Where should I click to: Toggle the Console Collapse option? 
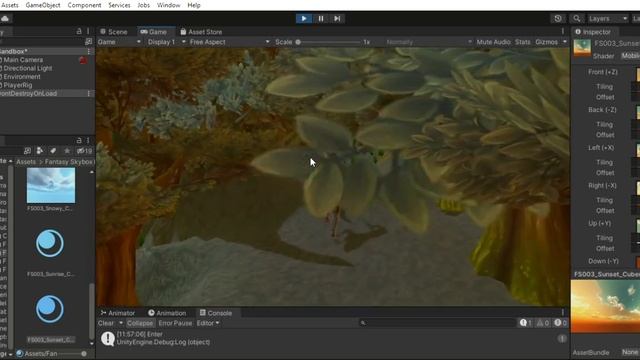click(x=140, y=323)
